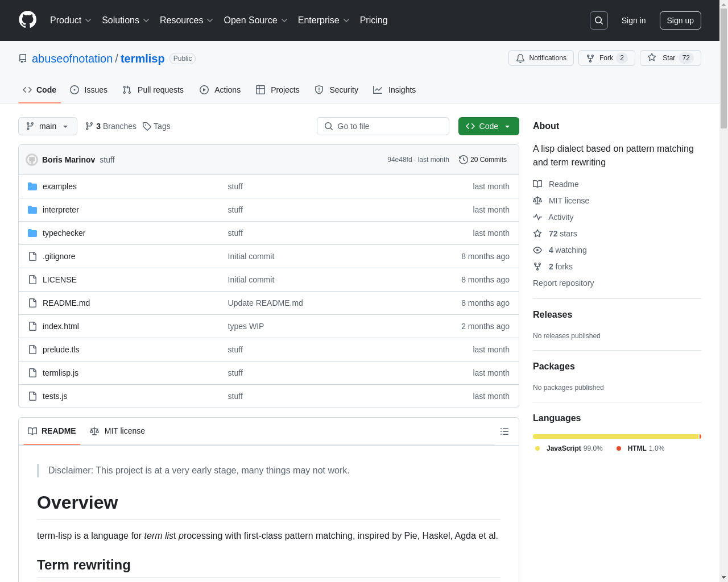Click the fork icon beside 2 forks
Screen dimensions: 728x582
click(x=537, y=267)
